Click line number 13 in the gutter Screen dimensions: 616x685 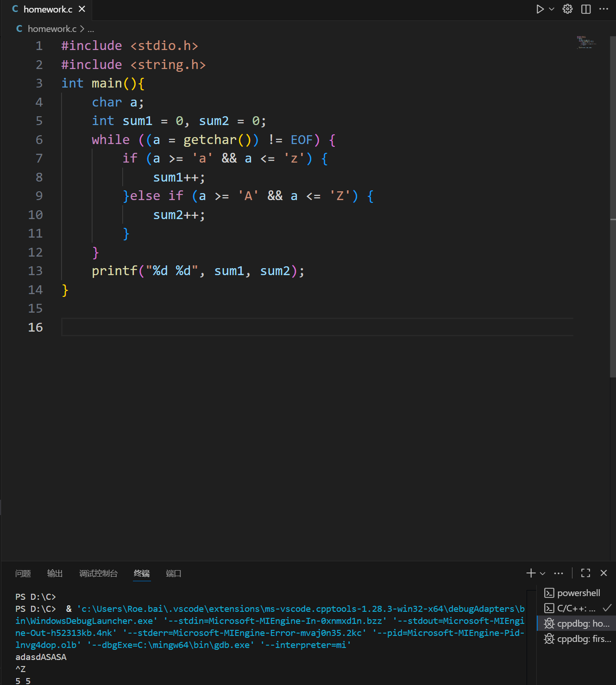point(35,271)
